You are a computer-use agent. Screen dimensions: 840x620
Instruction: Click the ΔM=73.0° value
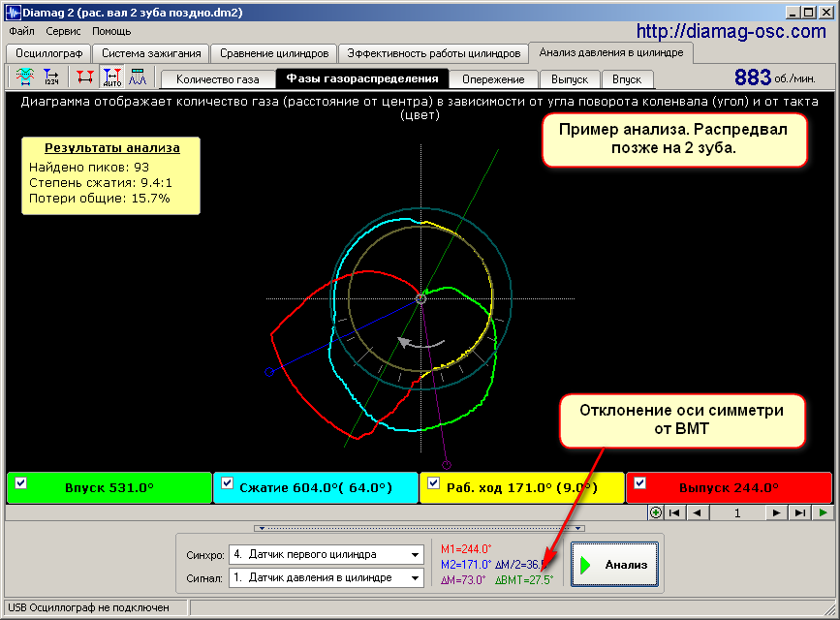point(463,580)
